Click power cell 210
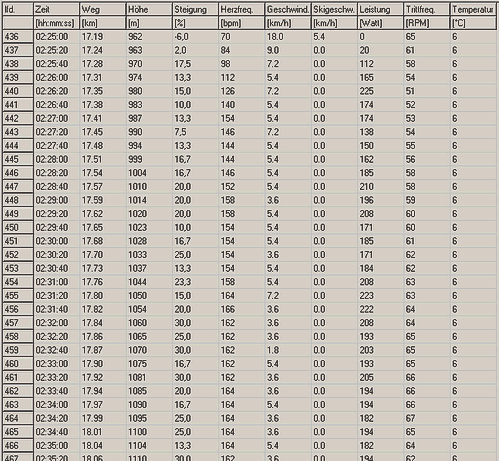 [x=381, y=186]
